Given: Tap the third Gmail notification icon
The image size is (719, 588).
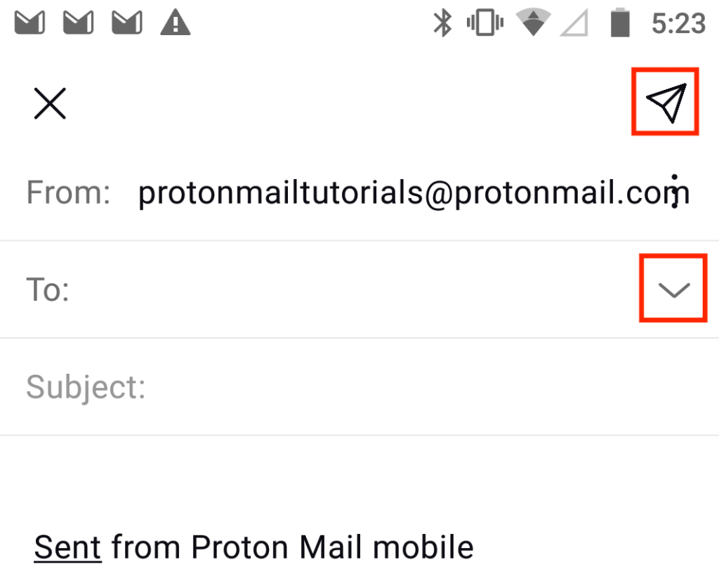Looking at the screenshot, I should (x=127, y=23).
